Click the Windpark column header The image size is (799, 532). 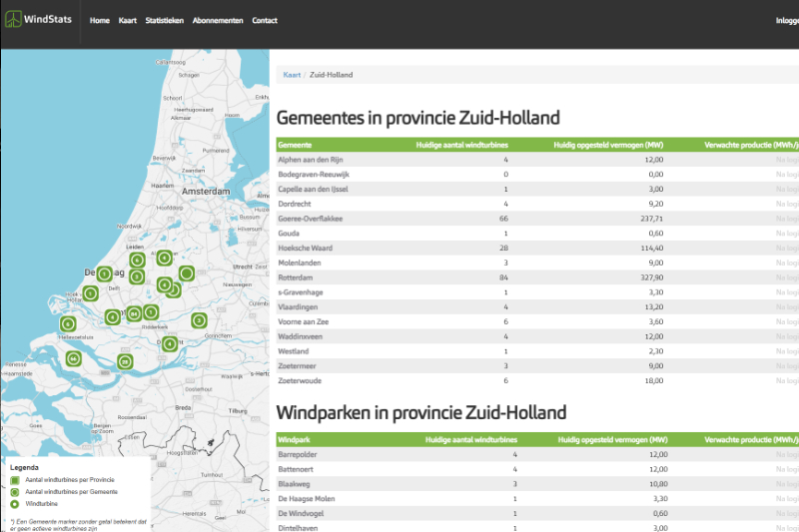coord(294,440)
